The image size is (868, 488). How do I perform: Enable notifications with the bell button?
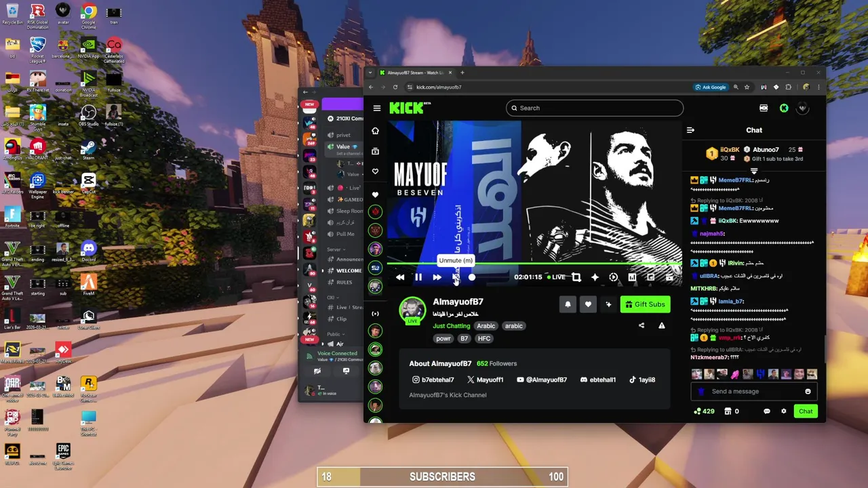coord(568,304)
